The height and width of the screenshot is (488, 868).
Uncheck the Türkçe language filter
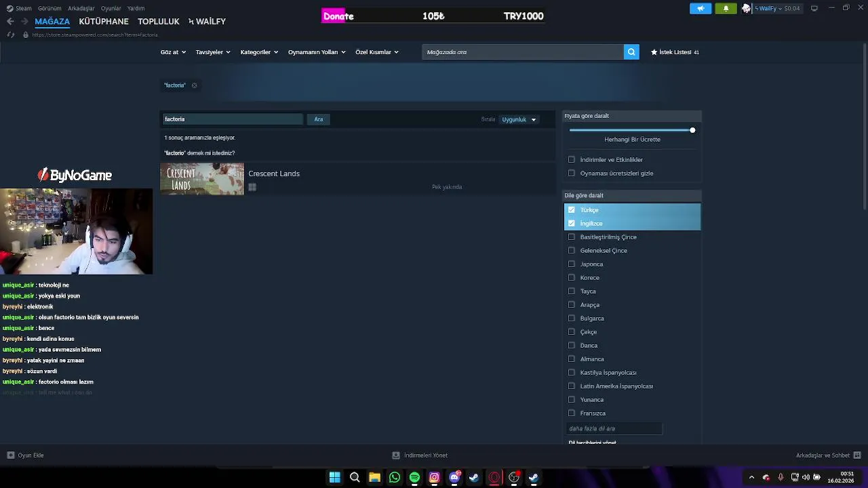click(x=572, y=210)
